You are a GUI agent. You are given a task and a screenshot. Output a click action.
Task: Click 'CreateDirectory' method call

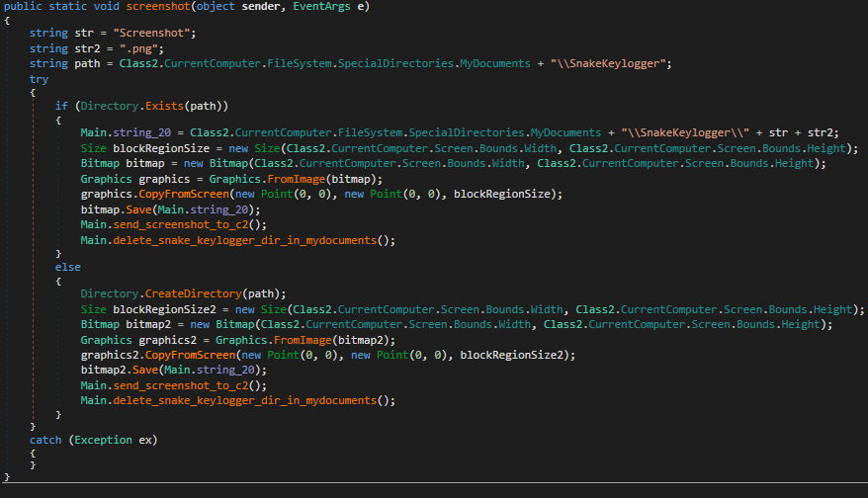(193, 293)
